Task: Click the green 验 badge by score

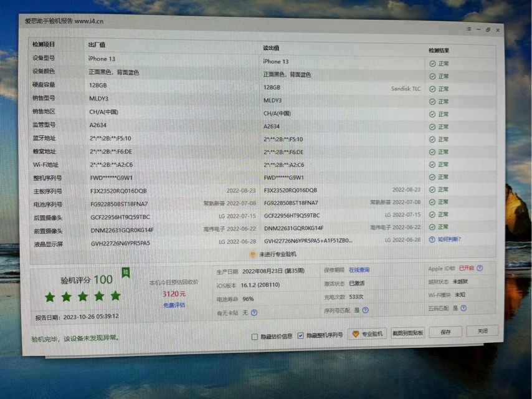Action: tap(125, 272)
